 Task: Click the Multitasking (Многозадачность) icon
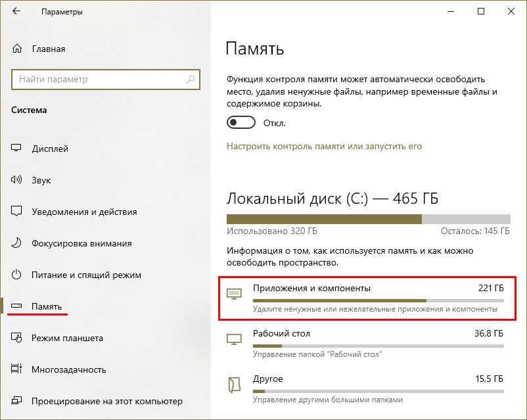tap(17, 369)
